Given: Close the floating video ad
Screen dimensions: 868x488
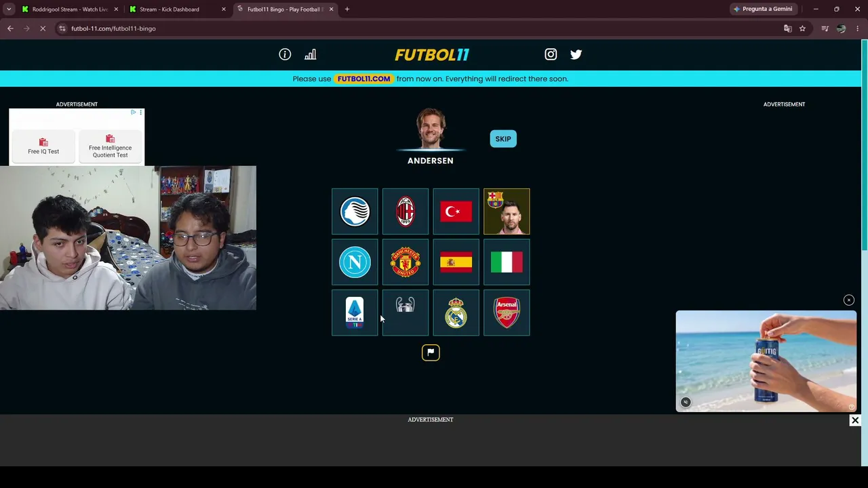Looking at the screenshot, I should click(848, 300).
